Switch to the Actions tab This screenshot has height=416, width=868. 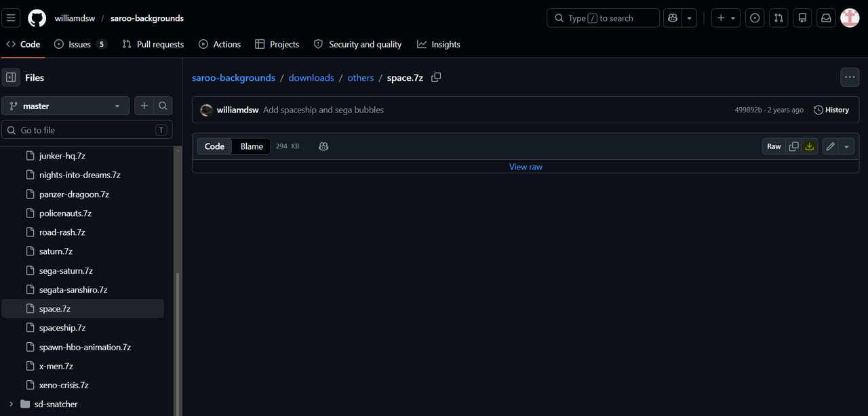pyautogui.click(x=220, y=44)
